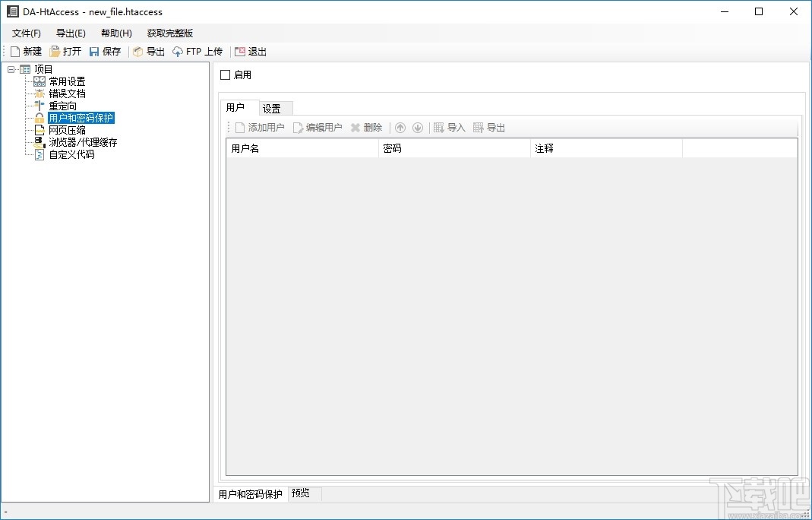Collapse the 项目 tree node
Image resolution: width=812 pixels, height=520 pixels.
point(11,68)
